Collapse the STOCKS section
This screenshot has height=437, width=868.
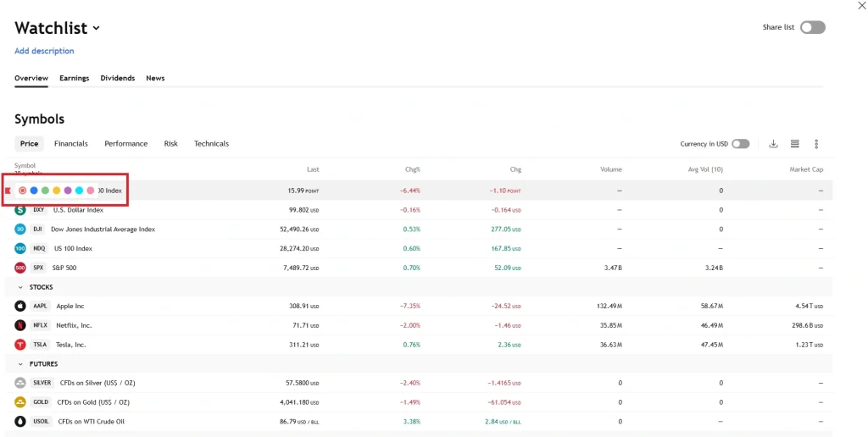[x=20, y=287]
